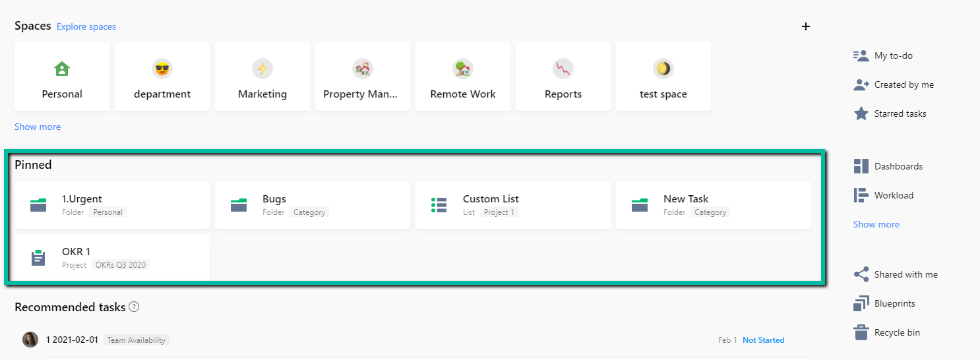
Task: Click the Feb 1 due date
Action: [727, 340]
